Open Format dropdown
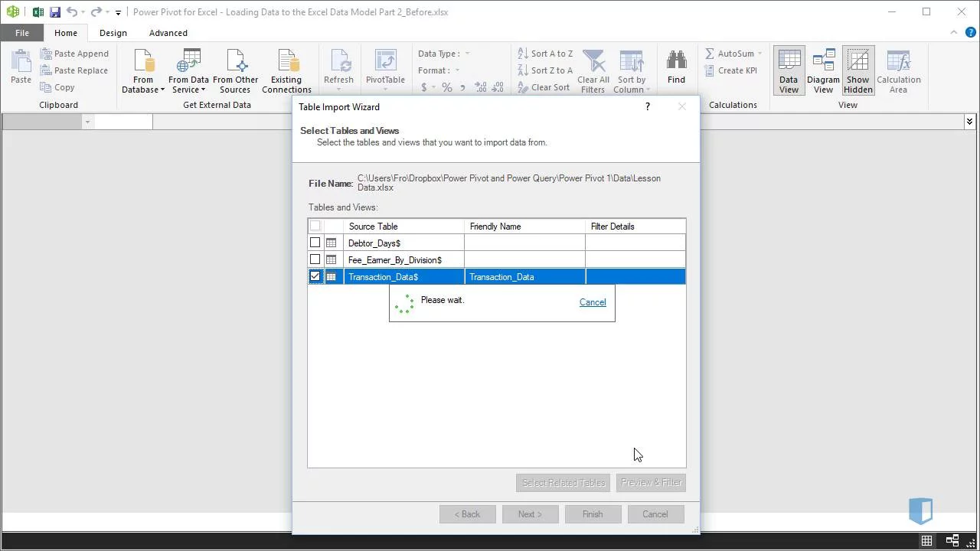The width and height of the screenshot is (980, 551). coord(439,70)
